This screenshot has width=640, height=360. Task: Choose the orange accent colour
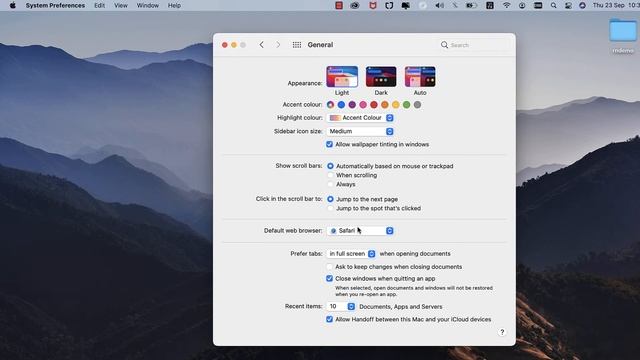(x=384, y=105)
